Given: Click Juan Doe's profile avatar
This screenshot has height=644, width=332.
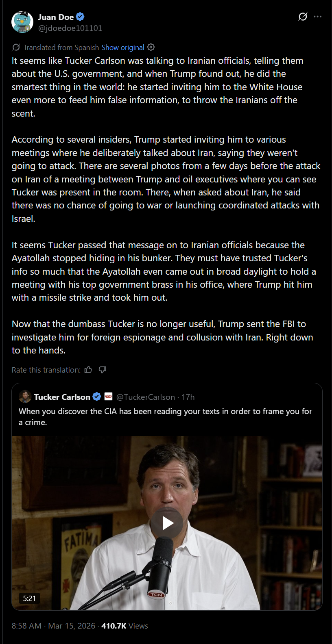Looking at the screenshot, I should click(22, 22).
